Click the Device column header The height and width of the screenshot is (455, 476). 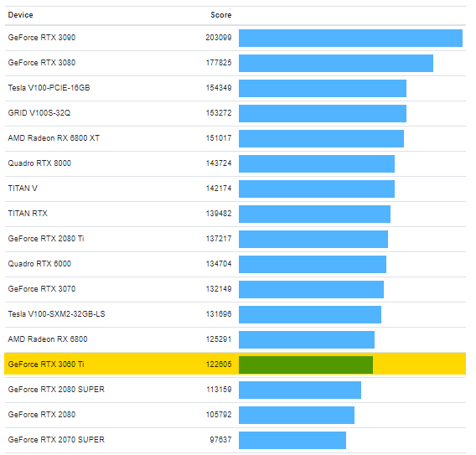point(20,15)
